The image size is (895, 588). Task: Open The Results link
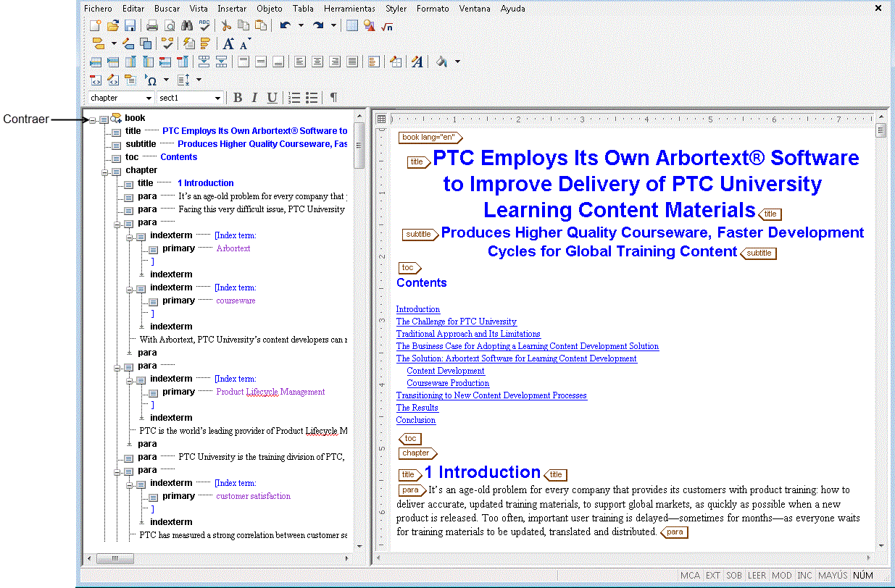(417, 408)
